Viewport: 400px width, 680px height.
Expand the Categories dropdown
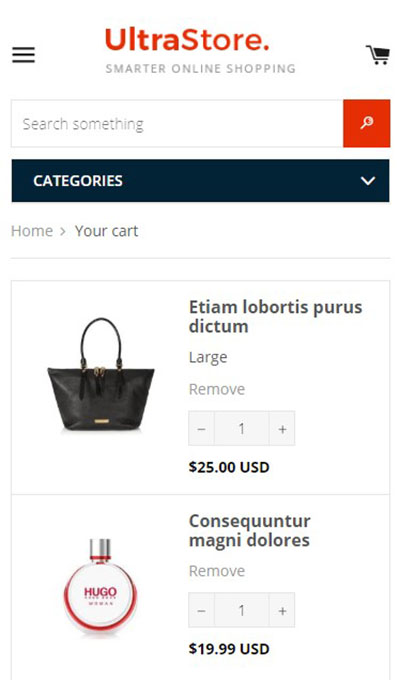click(200, 180)
